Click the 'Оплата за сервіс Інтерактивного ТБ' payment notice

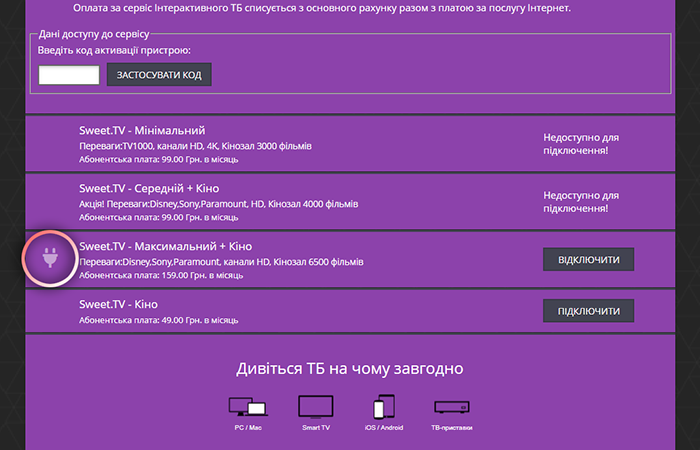point(322,8)
